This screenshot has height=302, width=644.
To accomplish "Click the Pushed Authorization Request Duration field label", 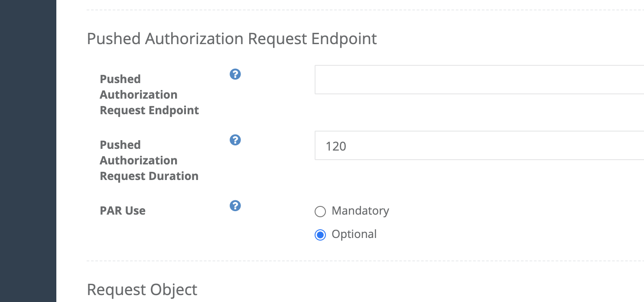I will pos(149,161).
